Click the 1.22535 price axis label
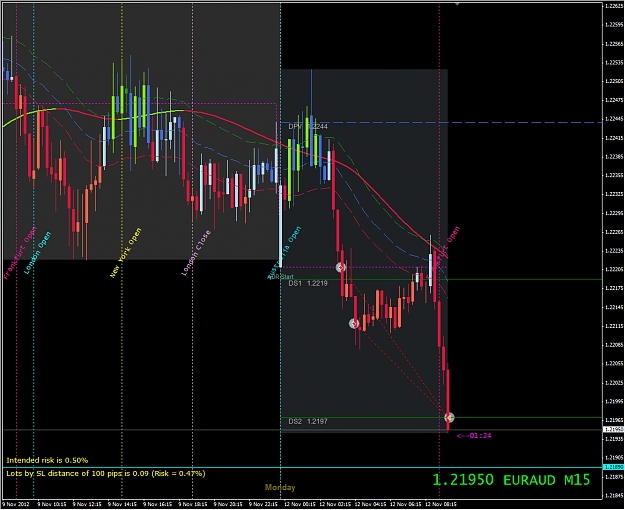The width and height of the screenshot is (625, 510). (614, 62)
